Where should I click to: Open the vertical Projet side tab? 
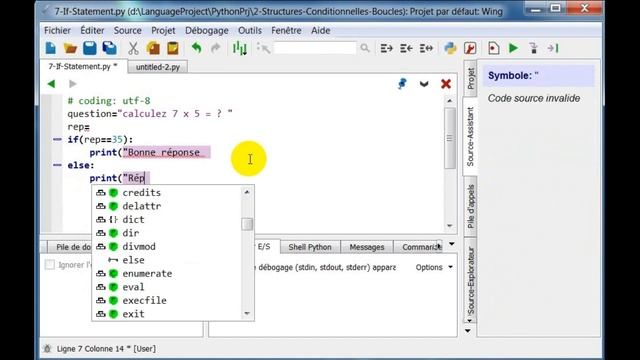point(471,78)
